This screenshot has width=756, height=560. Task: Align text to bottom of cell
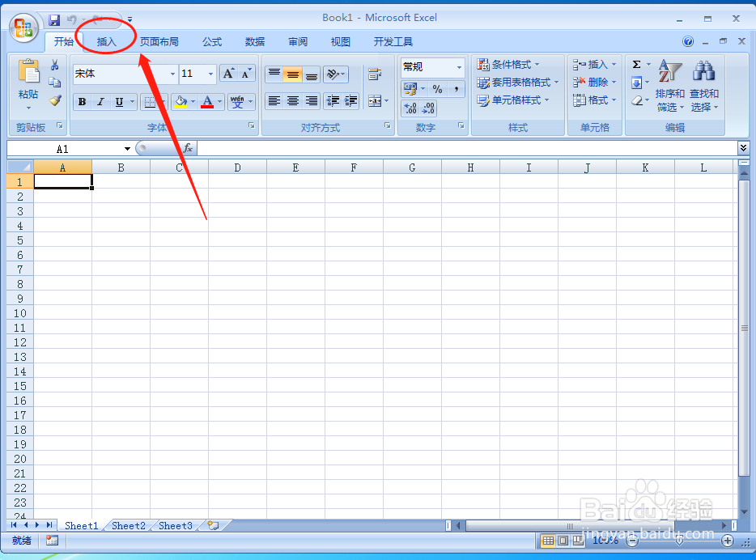(x=312, y=74)
